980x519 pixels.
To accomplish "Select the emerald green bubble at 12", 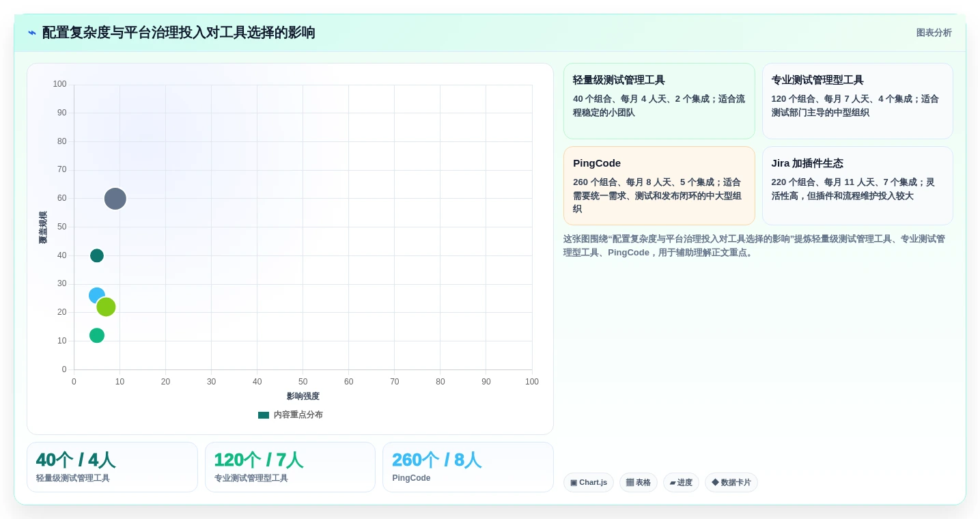I will click(97, 335).
